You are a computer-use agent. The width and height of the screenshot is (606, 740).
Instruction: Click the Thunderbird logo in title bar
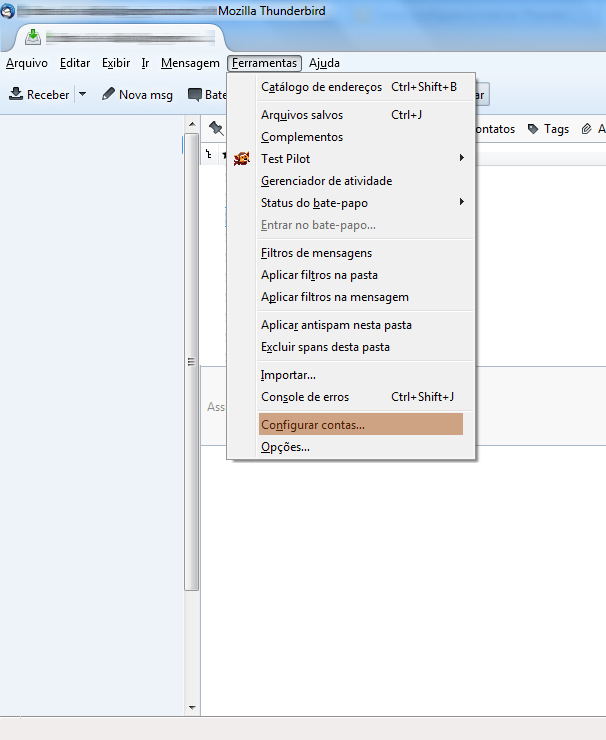(9, 10)
